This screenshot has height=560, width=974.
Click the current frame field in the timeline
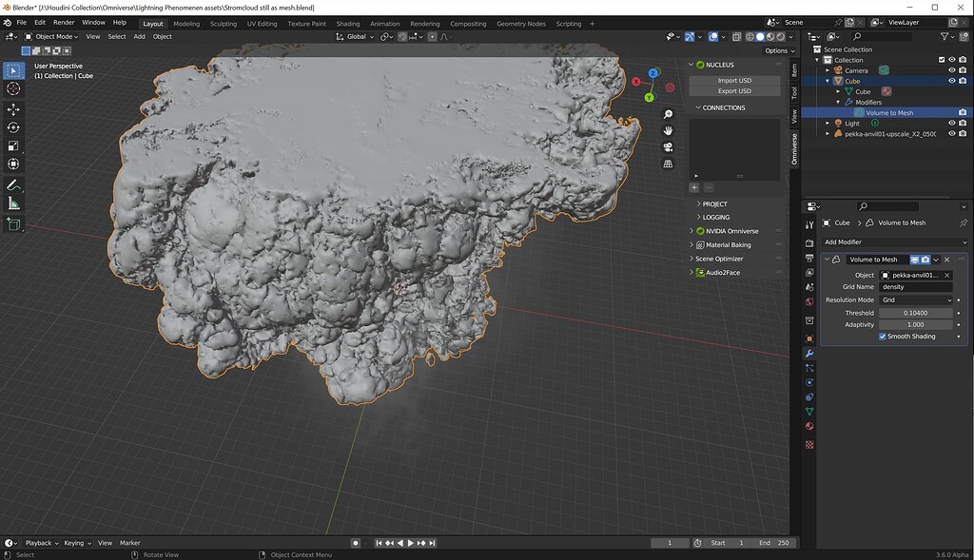coord(670,543)
